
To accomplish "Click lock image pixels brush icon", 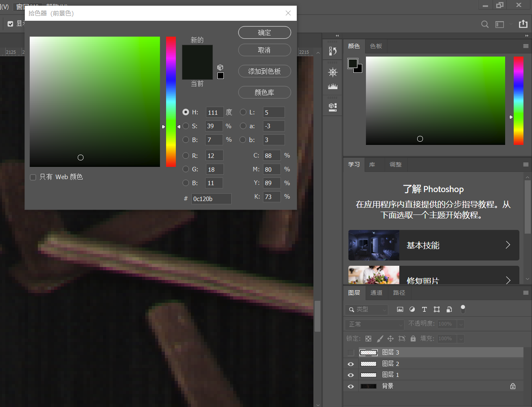I will [380, 339].
